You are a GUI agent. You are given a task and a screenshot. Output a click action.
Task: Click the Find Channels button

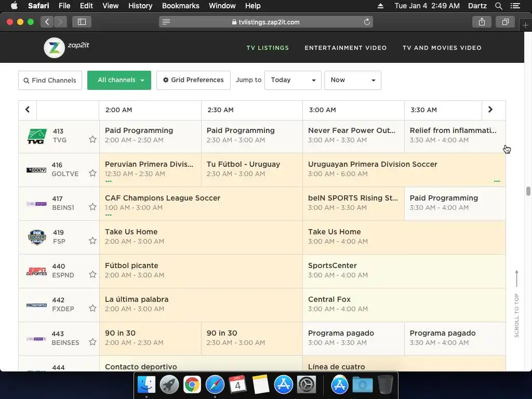click(x=50, y=81)
